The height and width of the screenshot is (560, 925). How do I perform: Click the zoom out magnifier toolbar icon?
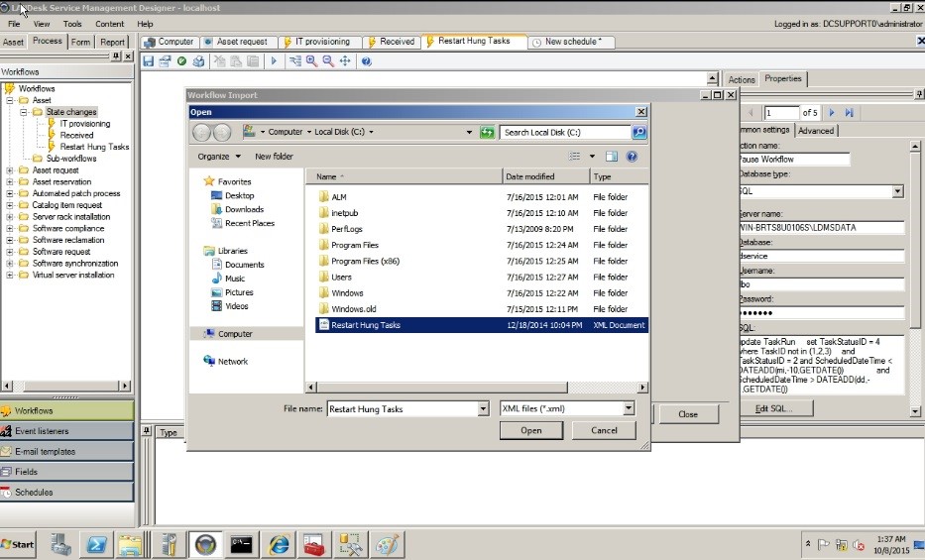pyautogui.click(x=327, y=61)
